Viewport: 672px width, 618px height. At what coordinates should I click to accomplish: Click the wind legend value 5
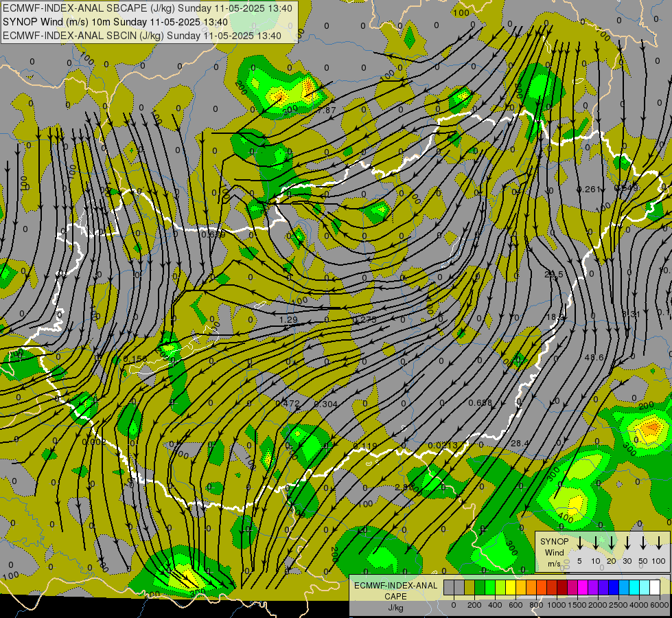click(579, 561)
